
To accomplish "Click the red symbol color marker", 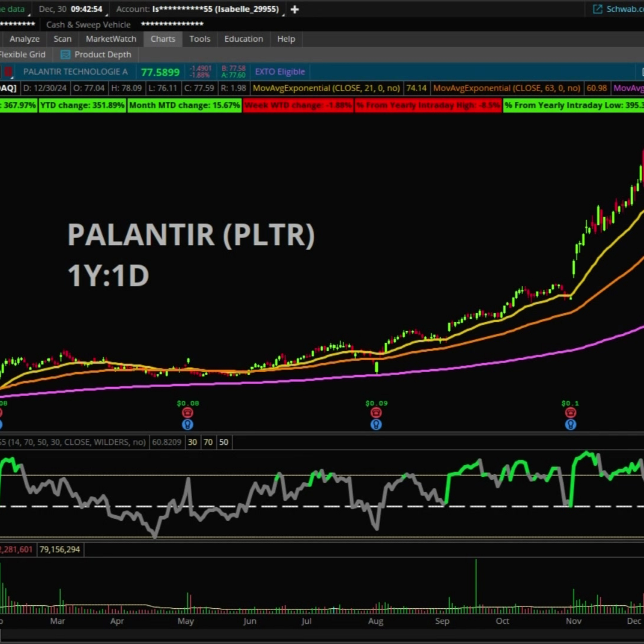I will (8, 72).
